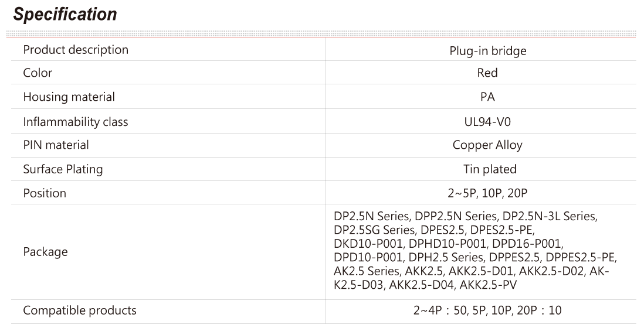Click the Tin plated value
Viewport: 644px width, 328px height.
(x=490, y=169)
